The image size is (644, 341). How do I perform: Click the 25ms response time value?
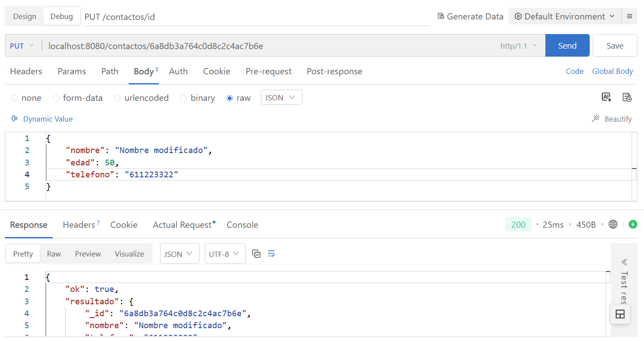(553, 225)
